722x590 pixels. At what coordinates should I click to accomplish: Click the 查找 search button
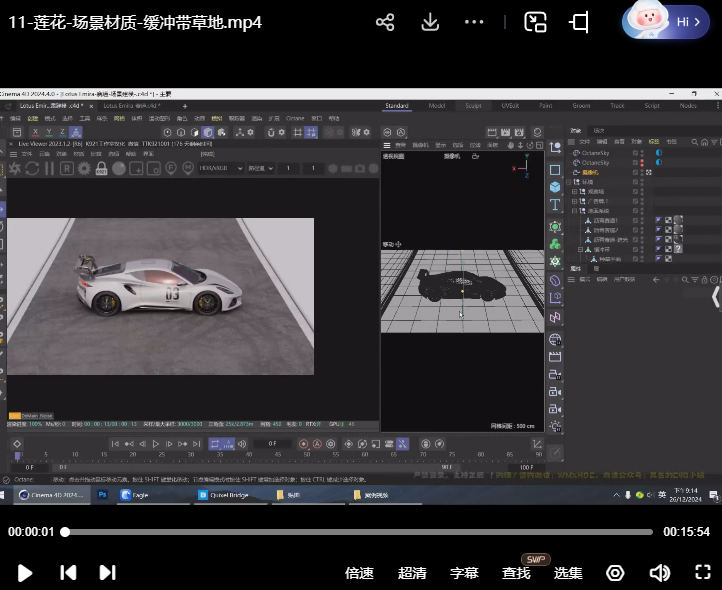point(516,573)
